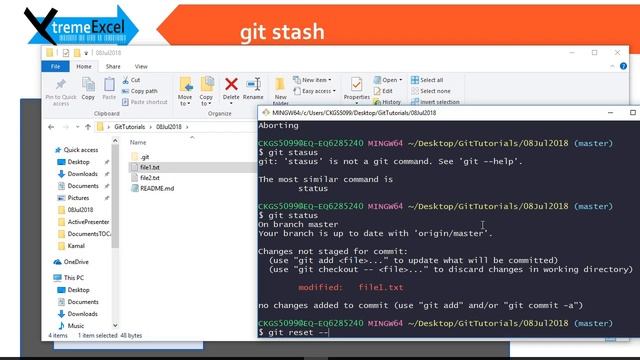This screenshot has height=360, width=640.
Task: Open ActivePresenter folder in navigation pane
Action: pyautogui.click(x=88, y=222)
